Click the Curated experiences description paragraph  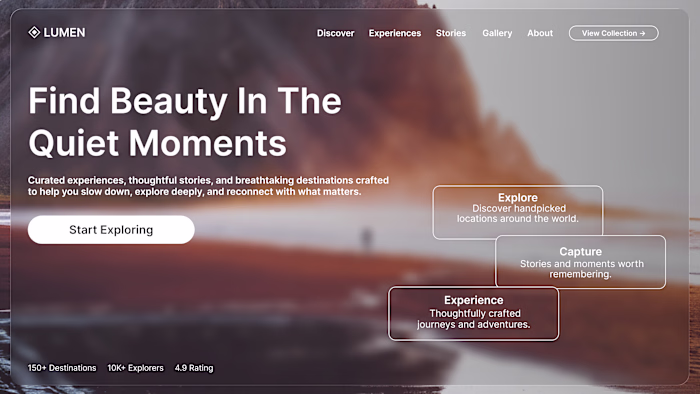(208, 186)
